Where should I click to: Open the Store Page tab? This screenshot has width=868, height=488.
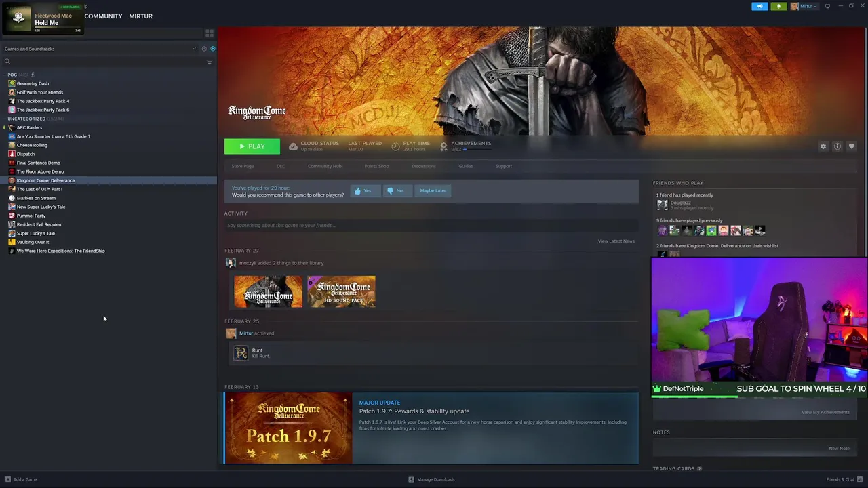point(243,166)
